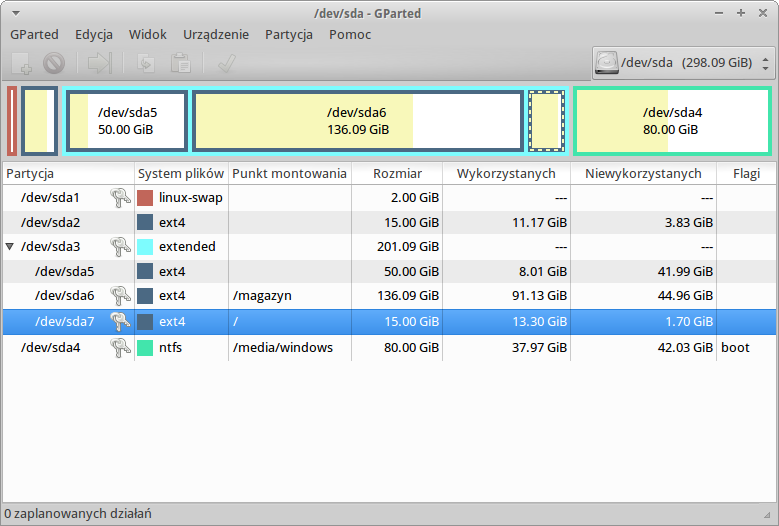Sort by the Partycja column header
This screenshot has width=779, height=526.
click(x=69, y=173)
